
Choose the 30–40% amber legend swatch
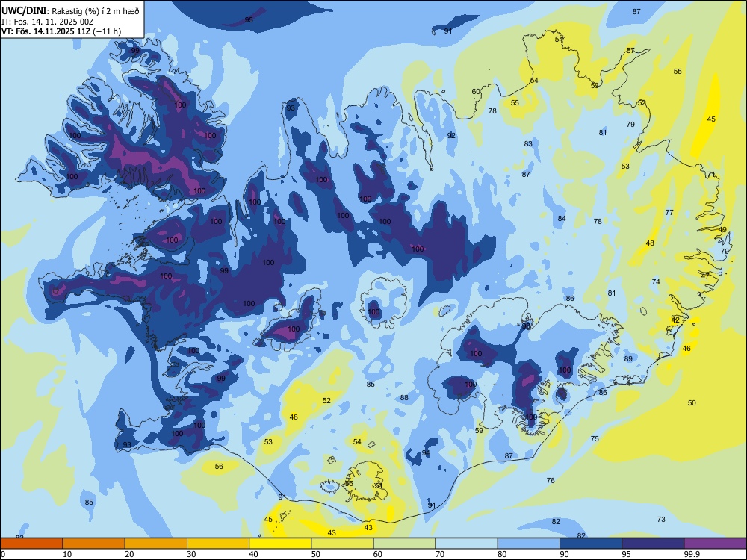point(218,544)
